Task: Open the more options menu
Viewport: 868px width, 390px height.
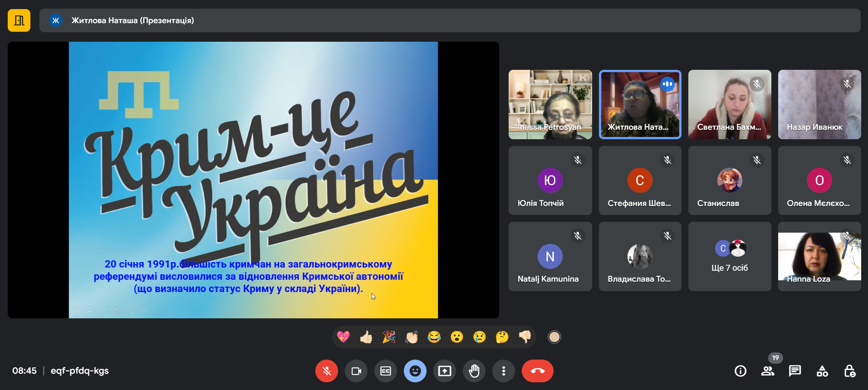Action: (x=504, y=371)
